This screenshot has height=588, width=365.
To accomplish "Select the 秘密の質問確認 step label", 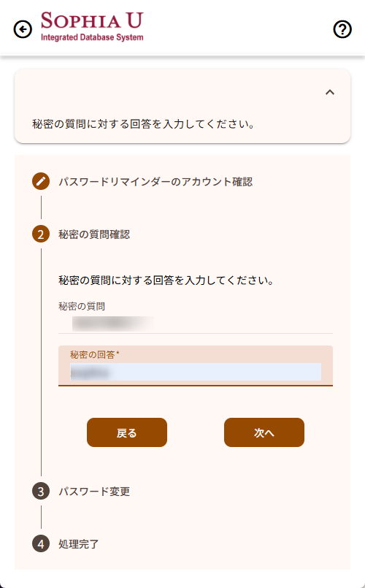I will (94, 234).
